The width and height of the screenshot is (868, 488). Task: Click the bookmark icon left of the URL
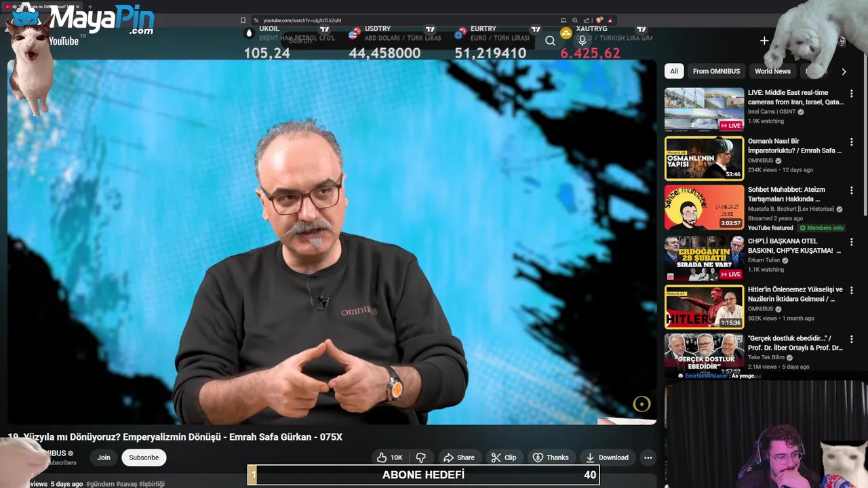click(x=243, y=20)
